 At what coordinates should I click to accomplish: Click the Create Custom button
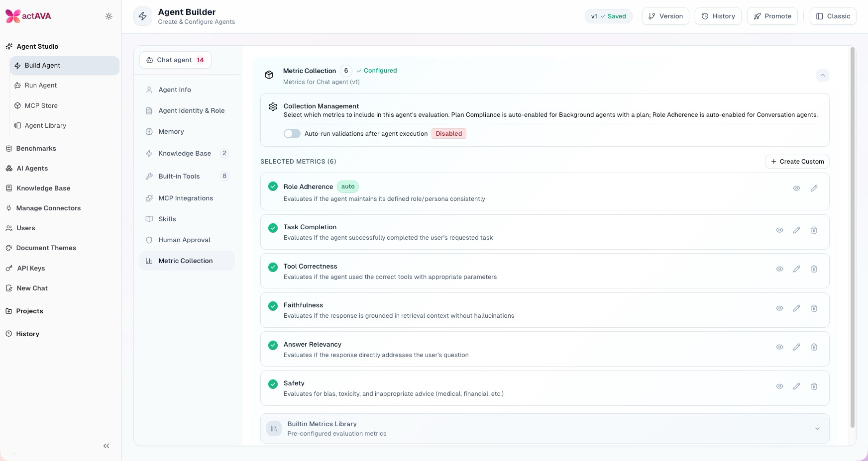pos(797,162)
